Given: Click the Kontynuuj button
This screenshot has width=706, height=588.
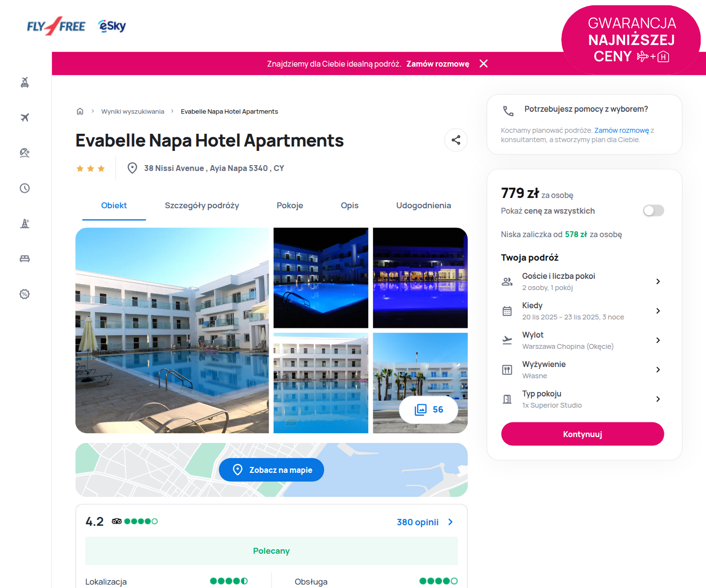Looking at the screenshot, I should coord(582,434).
